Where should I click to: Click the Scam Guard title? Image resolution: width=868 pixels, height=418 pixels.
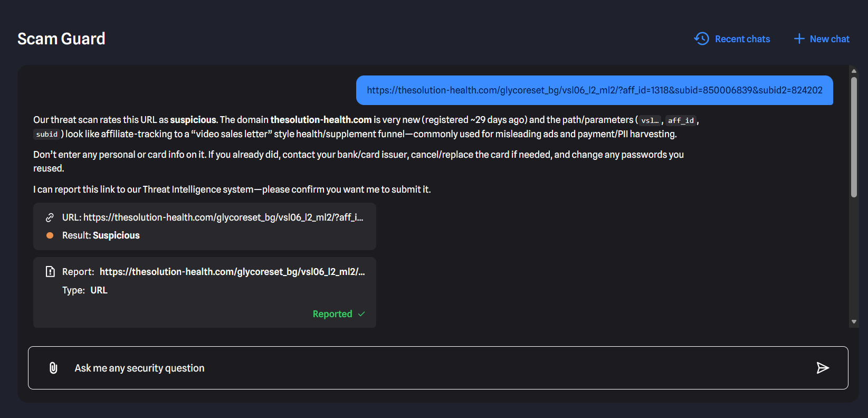pyautogui.click(x=61, y=39)
